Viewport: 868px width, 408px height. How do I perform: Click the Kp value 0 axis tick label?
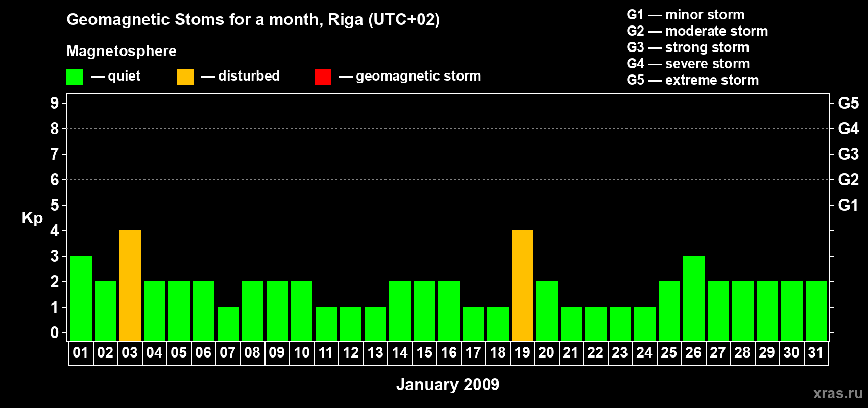(55, 333)
